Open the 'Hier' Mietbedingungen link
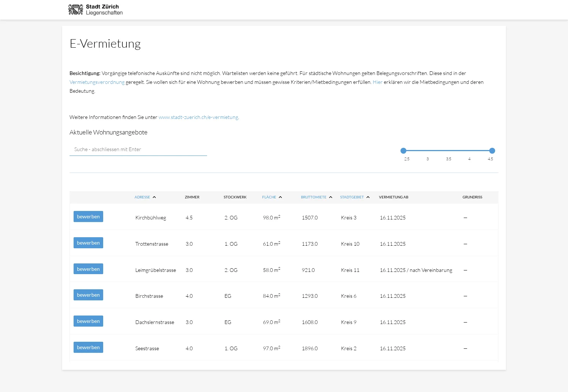 (x=377, y=82)
